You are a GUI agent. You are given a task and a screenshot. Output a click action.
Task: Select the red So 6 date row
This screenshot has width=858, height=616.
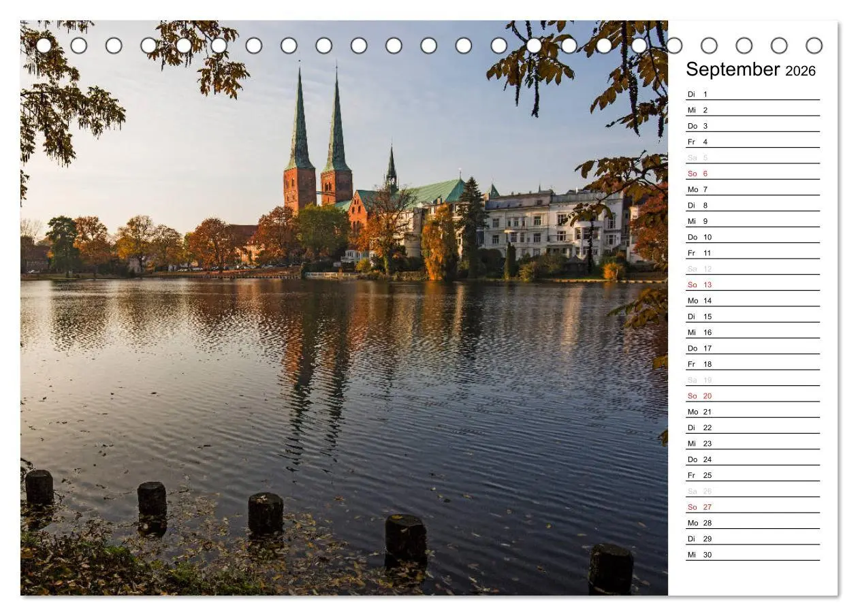(752, 174)
